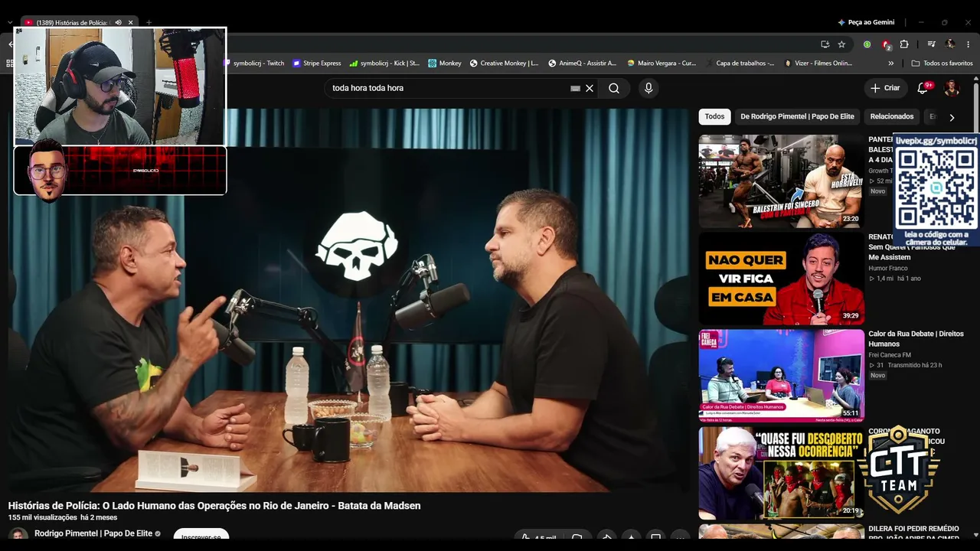Viewport: 980px width, 551px height.
Task: Click the YouTube search magnifier button
Action: (x=614, y=88)
